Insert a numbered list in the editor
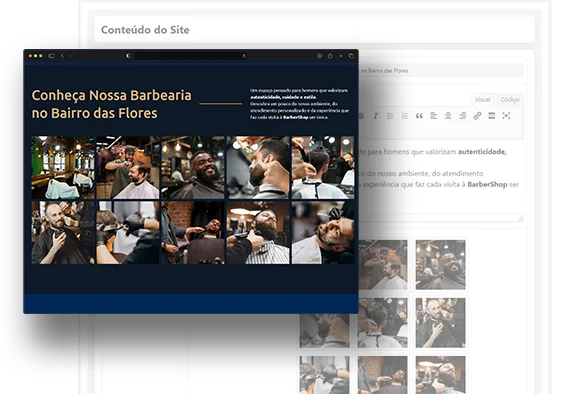Viewport: 564px width, 394px height. 405,116
